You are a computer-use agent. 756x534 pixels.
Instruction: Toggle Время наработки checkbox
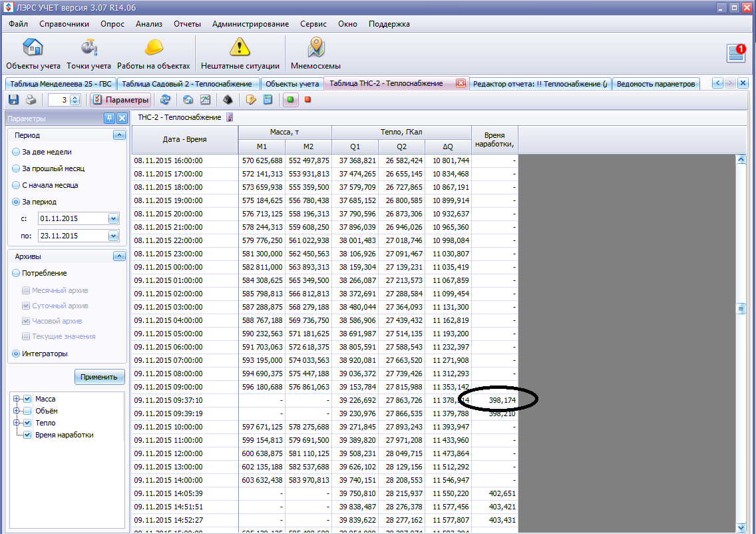27,435
